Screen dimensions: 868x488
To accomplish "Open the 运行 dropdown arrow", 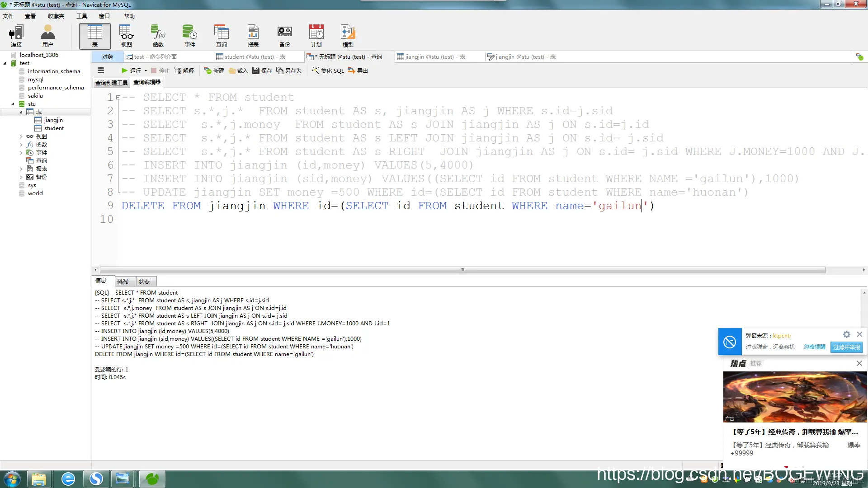I will [146, 70].
